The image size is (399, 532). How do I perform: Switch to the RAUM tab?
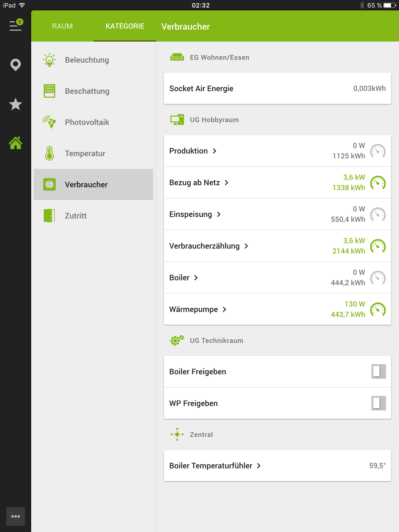coord(62,26)
